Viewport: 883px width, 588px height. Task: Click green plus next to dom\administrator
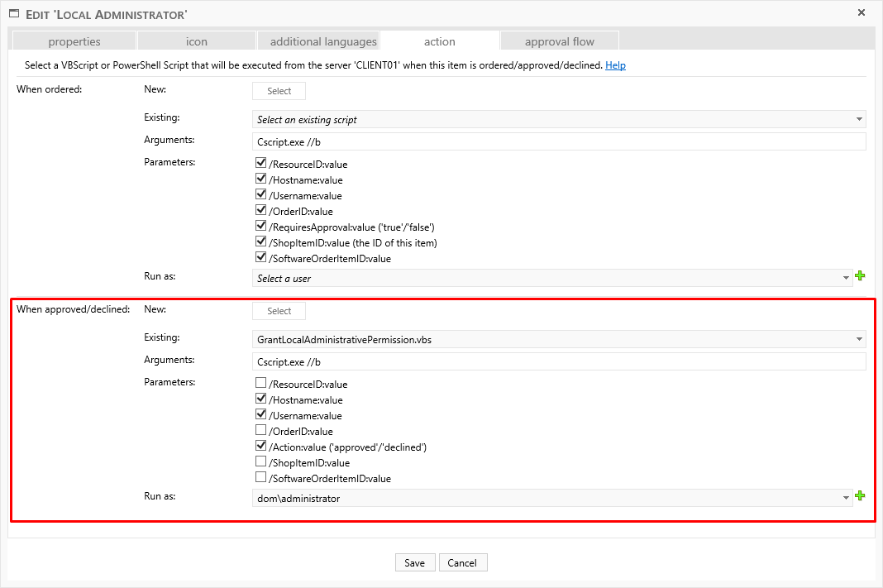pos(860,496)
